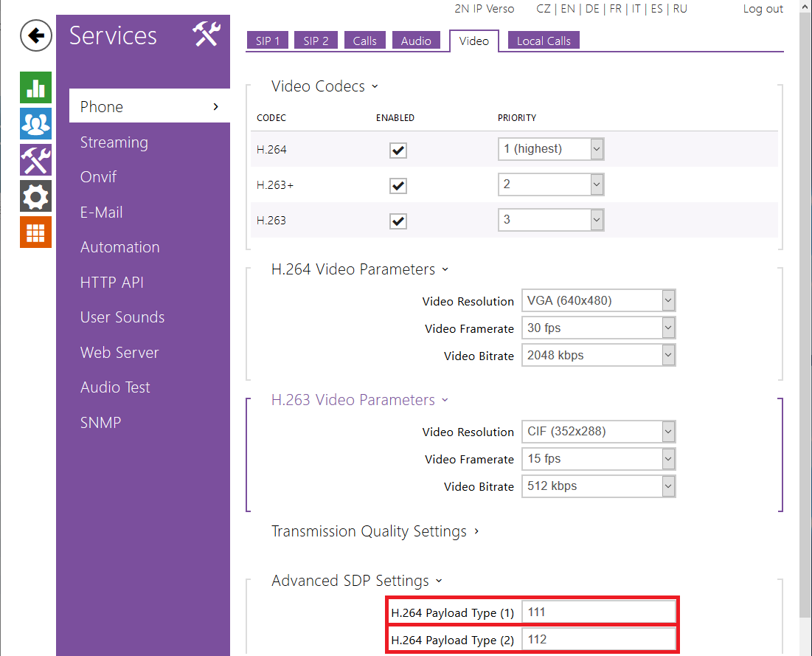Switch to the Local Calls tab
This screenshot has height=656, width=812.
[544, 41]
